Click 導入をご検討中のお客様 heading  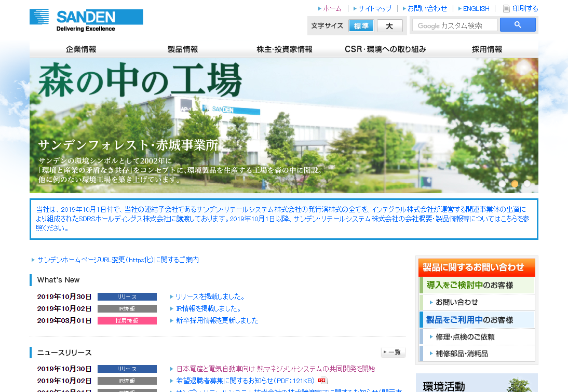pos(477,285)
